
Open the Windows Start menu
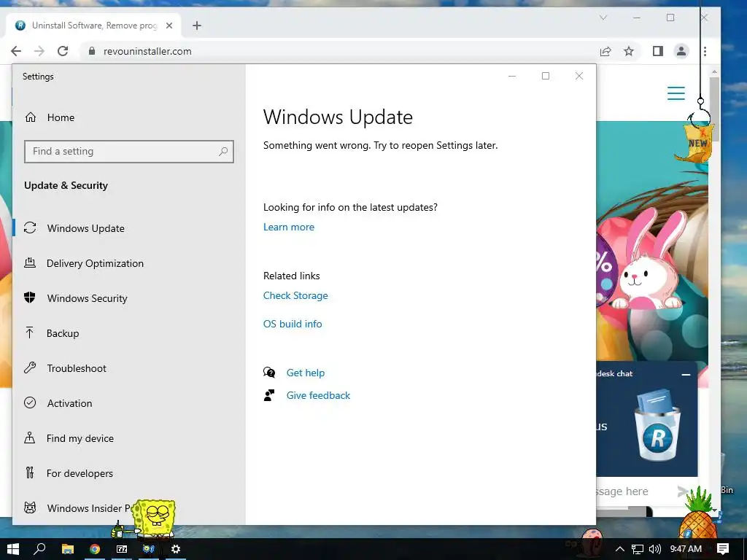point(13,549)
